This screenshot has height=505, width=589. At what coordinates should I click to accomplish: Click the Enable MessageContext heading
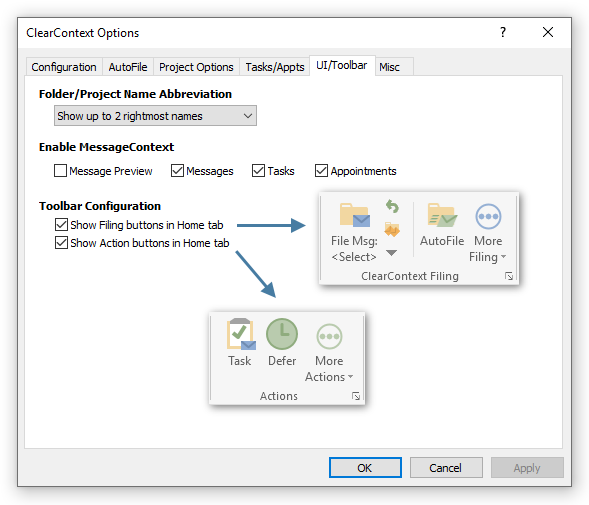[x=107, y=147]
